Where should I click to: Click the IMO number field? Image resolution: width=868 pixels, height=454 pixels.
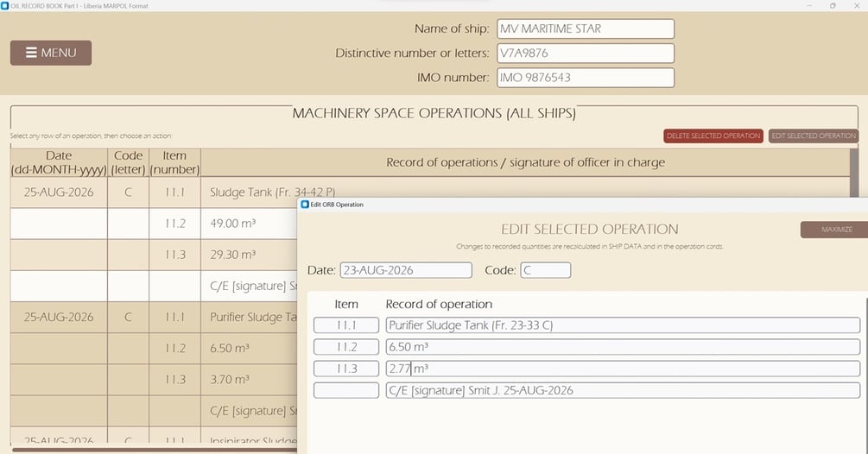pyautogui.click(x=586, y=78)
